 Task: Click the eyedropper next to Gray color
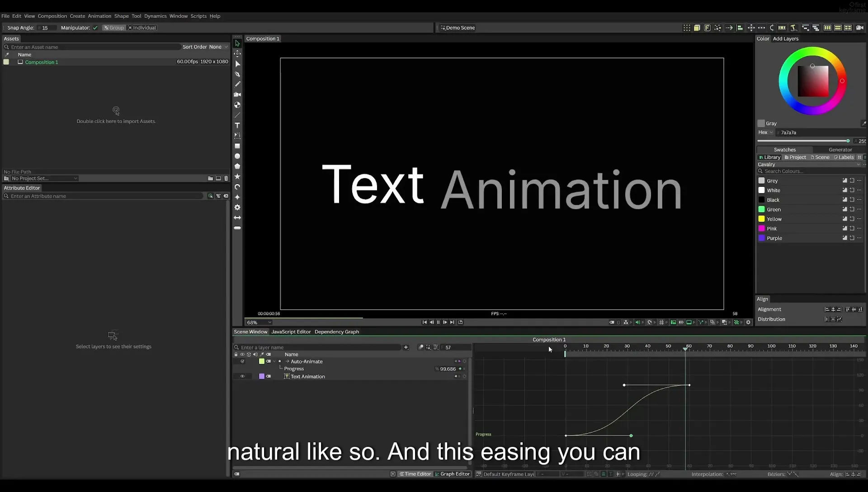[863, 123]
